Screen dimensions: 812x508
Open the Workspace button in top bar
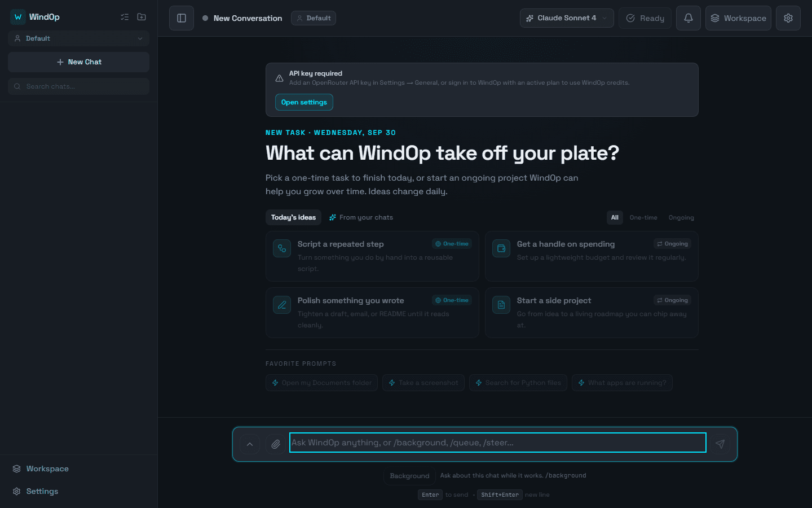[738, 18]
